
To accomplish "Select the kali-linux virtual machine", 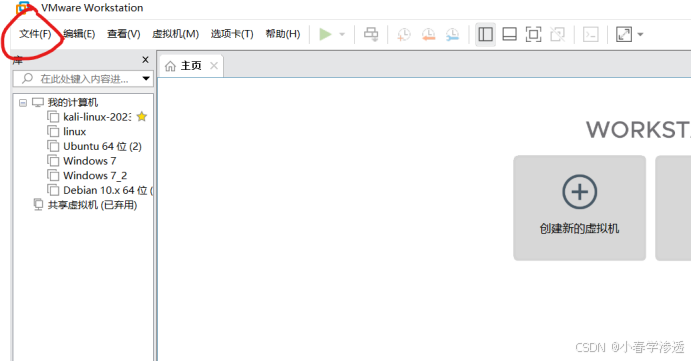I will point(97,117).
